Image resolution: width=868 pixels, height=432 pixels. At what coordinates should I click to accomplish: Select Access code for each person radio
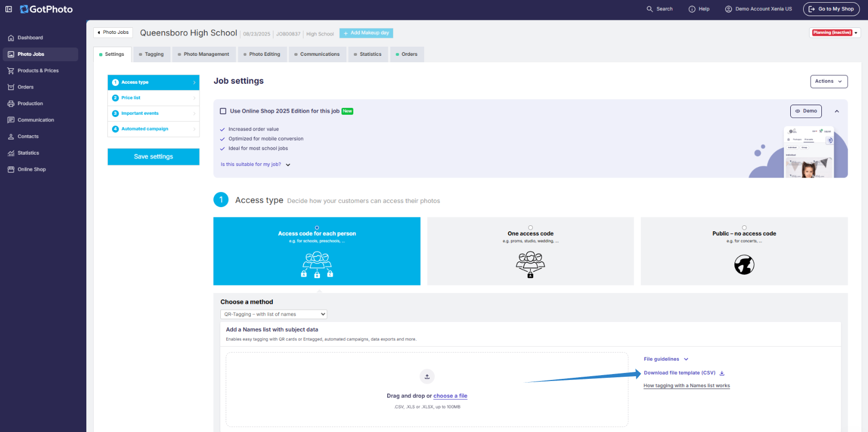pos(317,228)
